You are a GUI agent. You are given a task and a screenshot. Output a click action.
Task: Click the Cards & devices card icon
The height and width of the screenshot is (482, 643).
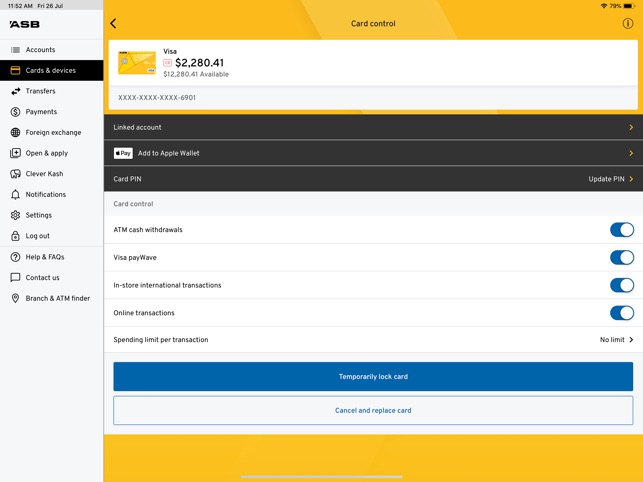click(x=15, y=70)
